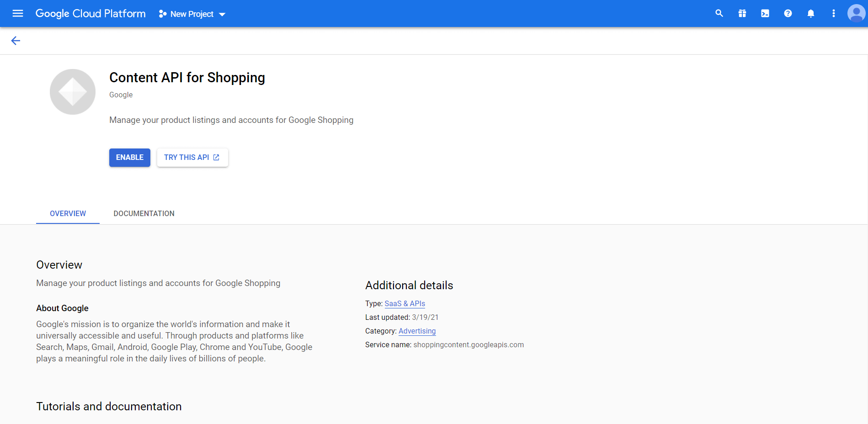868x424 pixels.
Task: Go back using the arrow icon
Action: click(x=16, y=41)
